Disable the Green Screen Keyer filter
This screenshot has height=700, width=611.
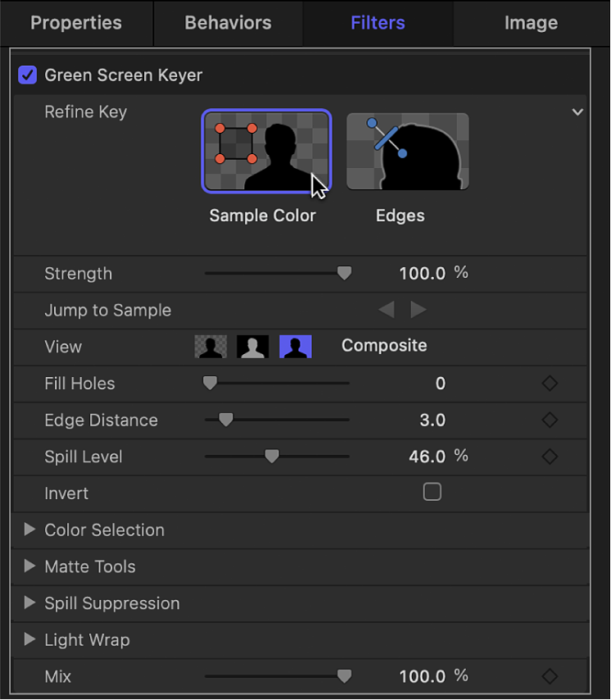pyautogui.click(x=27, y=75)
